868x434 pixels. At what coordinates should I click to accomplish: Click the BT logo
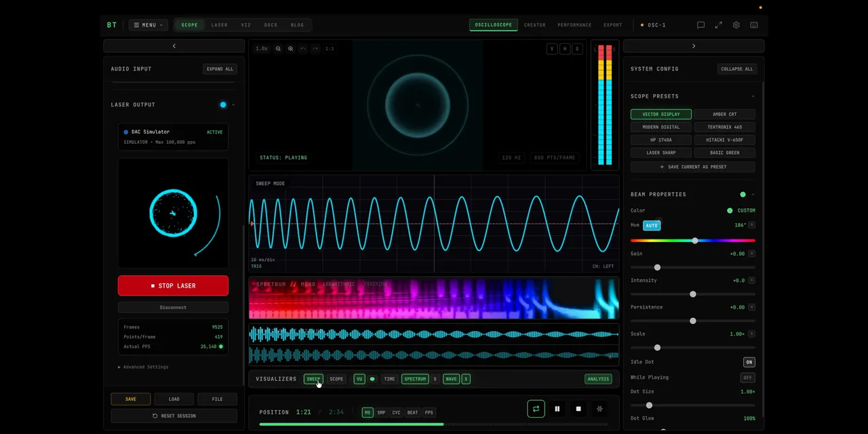[x=112, y=25]
